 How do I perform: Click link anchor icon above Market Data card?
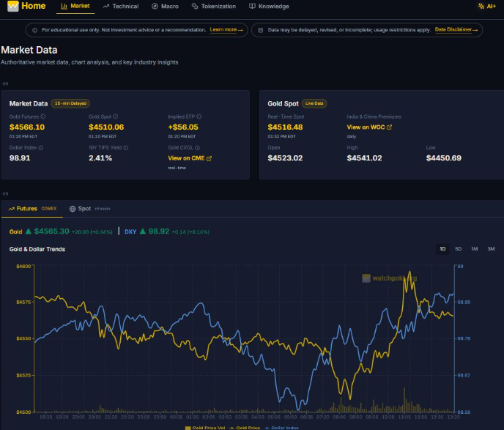(x=5, y=84)
